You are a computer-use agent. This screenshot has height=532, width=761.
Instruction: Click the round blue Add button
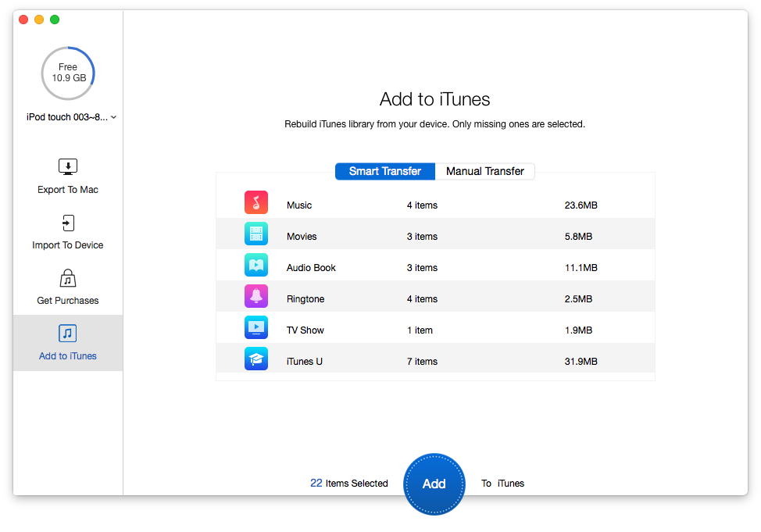click(434, 484)
